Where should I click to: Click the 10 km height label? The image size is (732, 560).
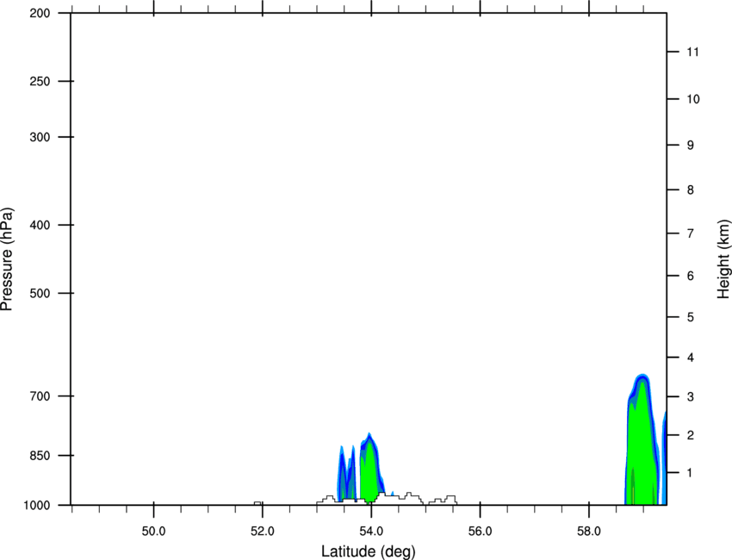tap(692, 99)
